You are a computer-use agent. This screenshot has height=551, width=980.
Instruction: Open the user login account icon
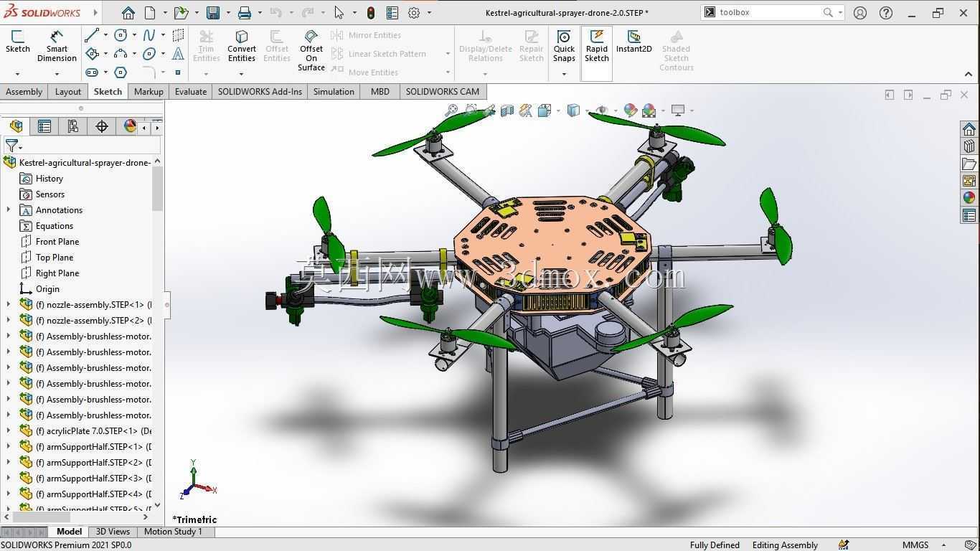click(x=860, y=13)
